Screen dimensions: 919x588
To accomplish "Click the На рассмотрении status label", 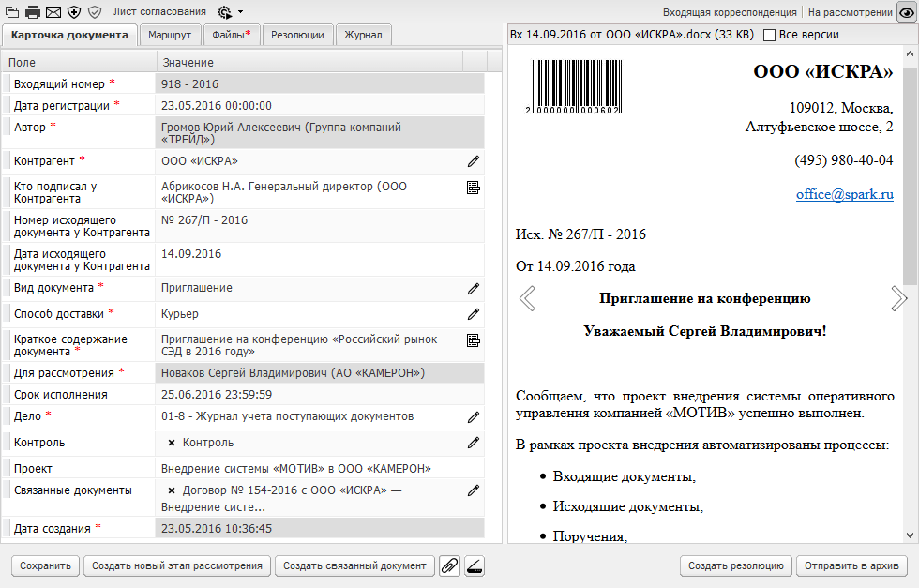I will pyautogui.click(x=850, y=12).
